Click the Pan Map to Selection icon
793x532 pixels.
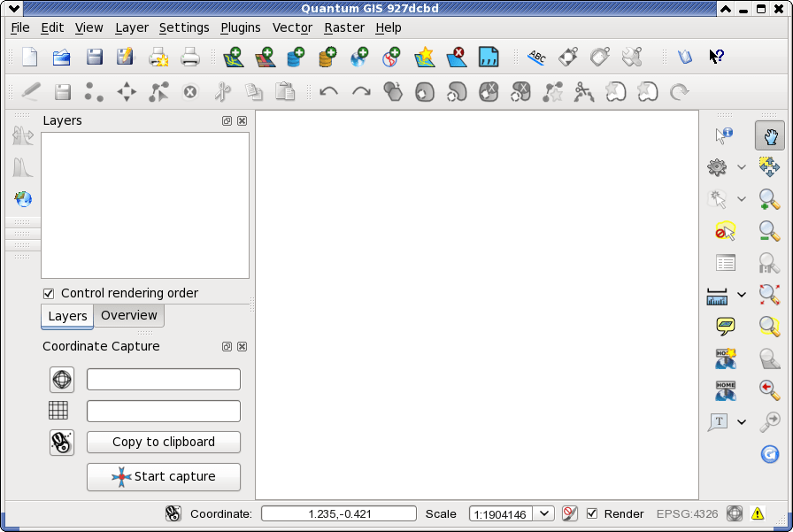pos(769,167)
